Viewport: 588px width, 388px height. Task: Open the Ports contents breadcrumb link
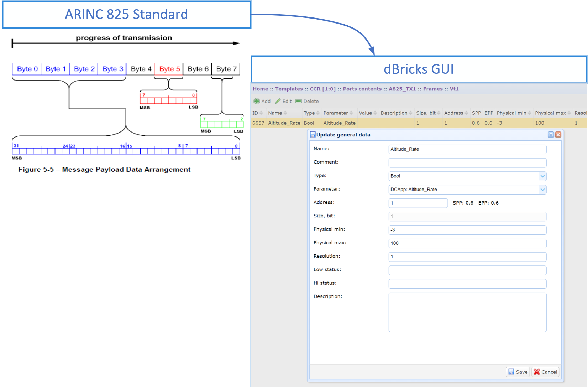[362, 89]
